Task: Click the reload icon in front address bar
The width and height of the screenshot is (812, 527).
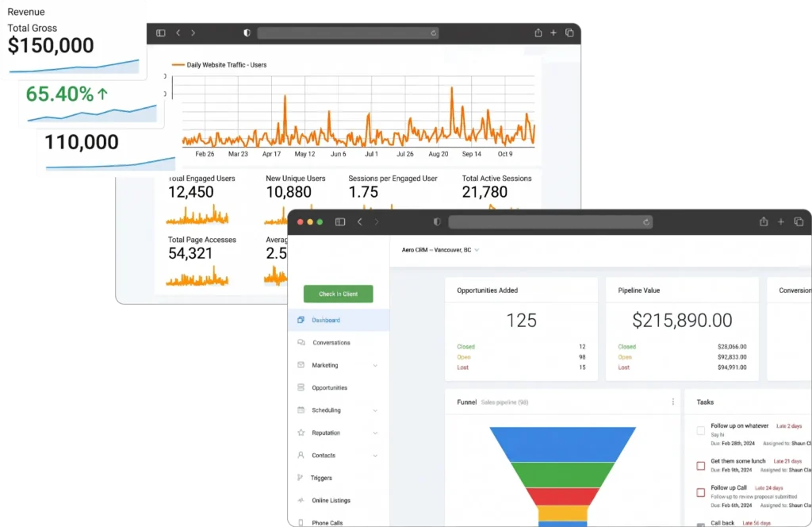Action: (645, 221)
